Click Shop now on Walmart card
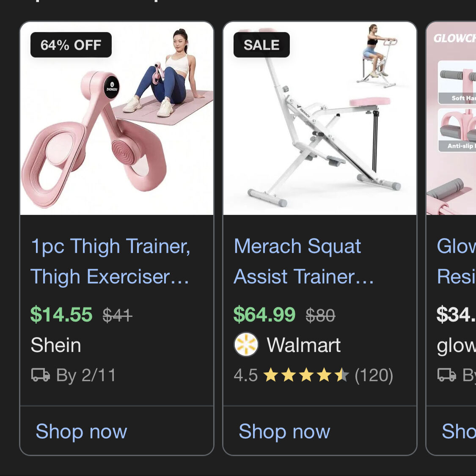 coord(284,431)
